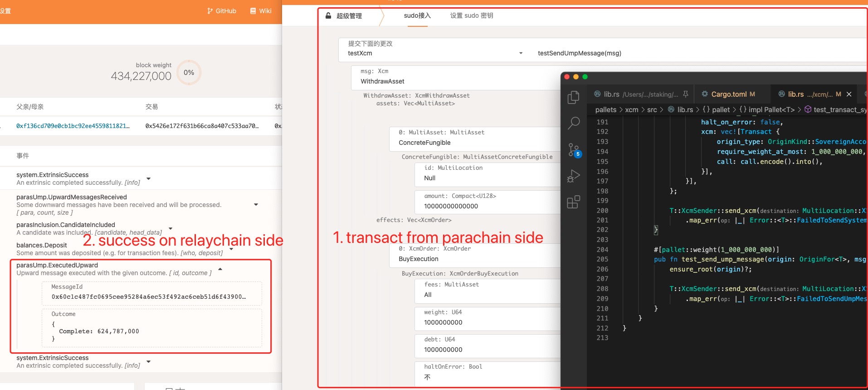
Task: Open the Extensions view in VS Code
Action: 574,202
